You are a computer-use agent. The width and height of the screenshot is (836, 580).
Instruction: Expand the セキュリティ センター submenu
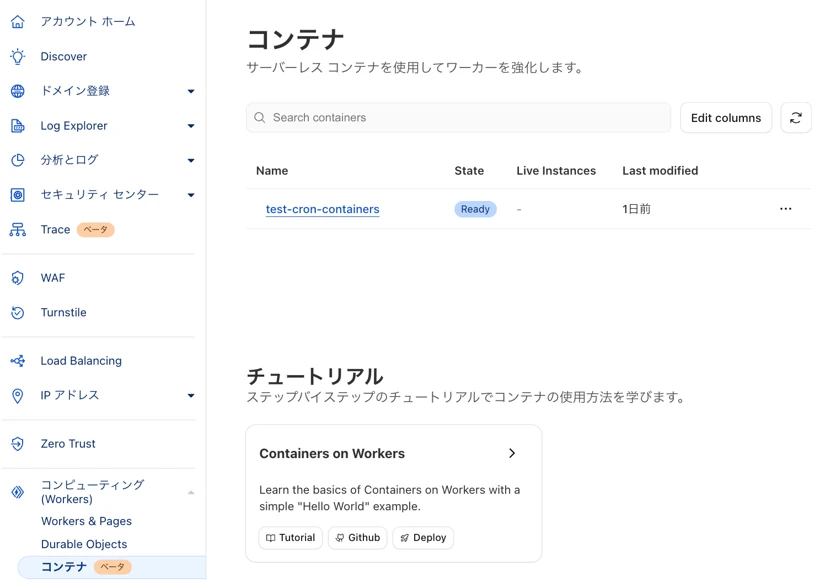[191, 195]
